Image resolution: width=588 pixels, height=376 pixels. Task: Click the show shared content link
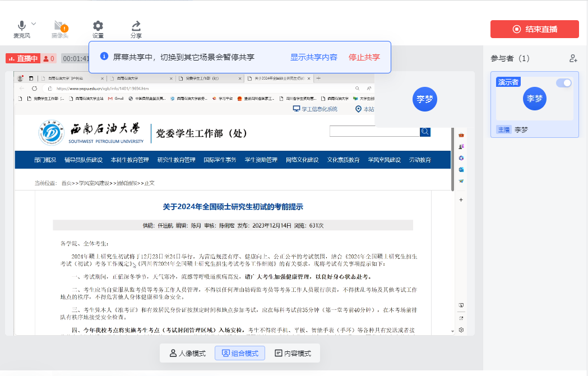313,57
